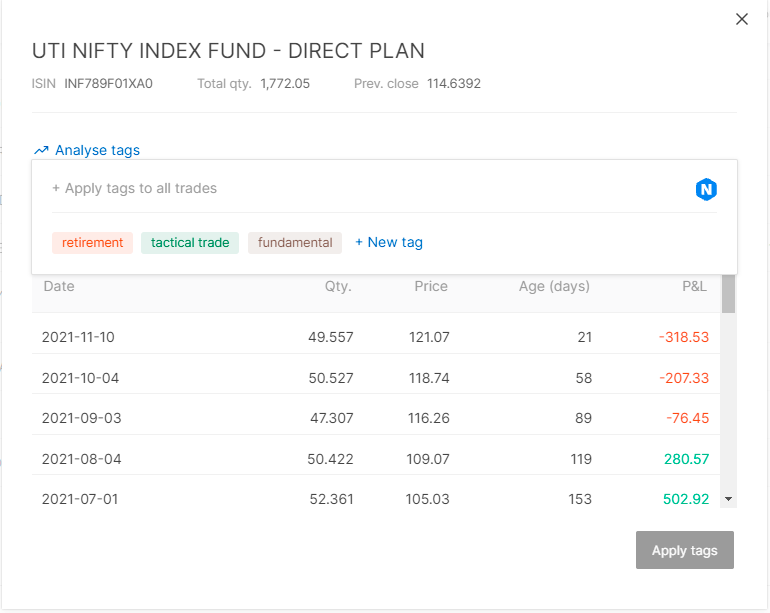This screenshot has height=613, width=770.
Task: Select the 2021-11-10 trade row
Action: pos(376,337)
